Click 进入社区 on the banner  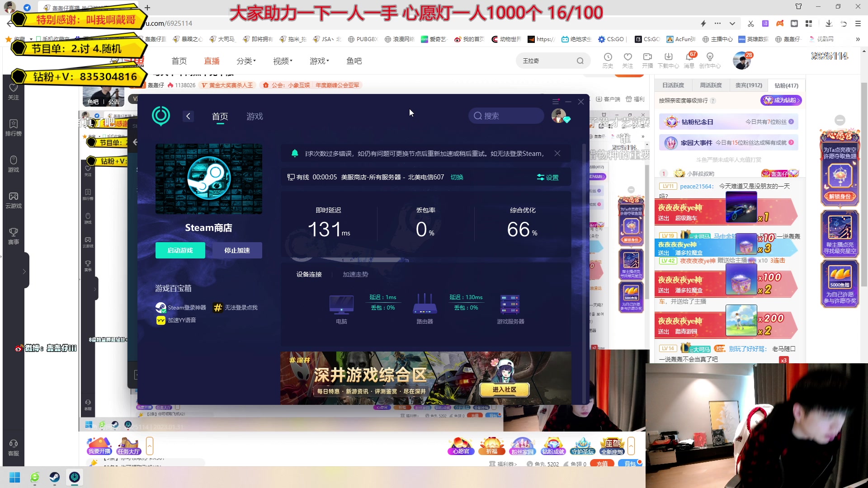[x=505, y=389]
